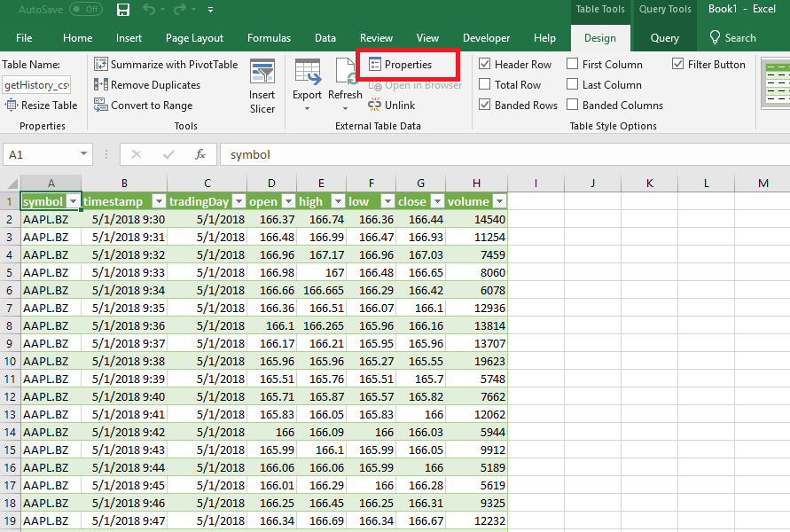
Task: Select column H header
Action: click(x=477, y=184)
